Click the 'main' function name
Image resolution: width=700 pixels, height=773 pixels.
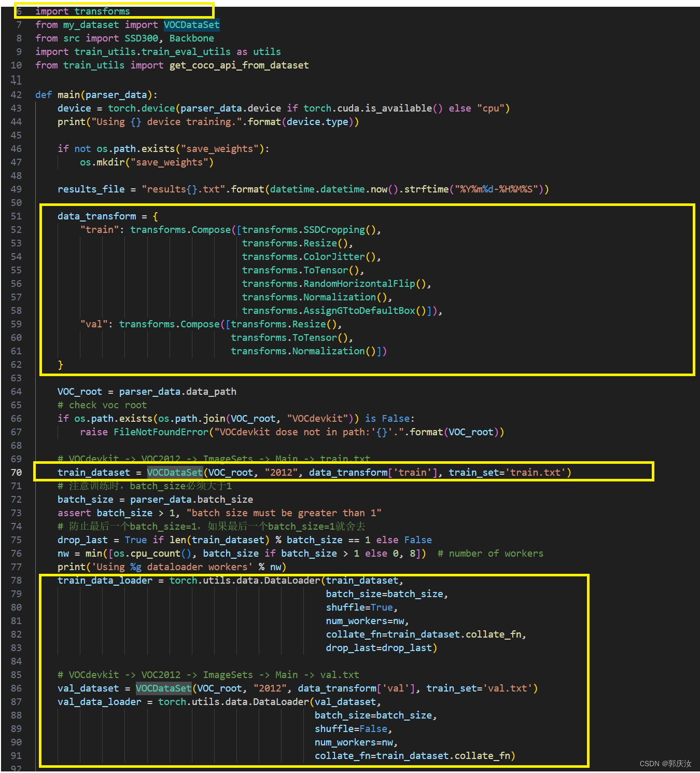point(68,95)
